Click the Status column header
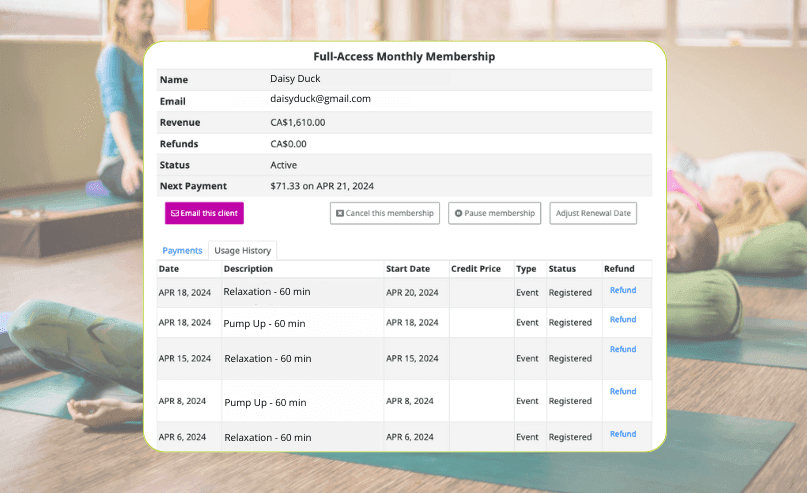This screenshot has width=807, height=493. [562, 269]
